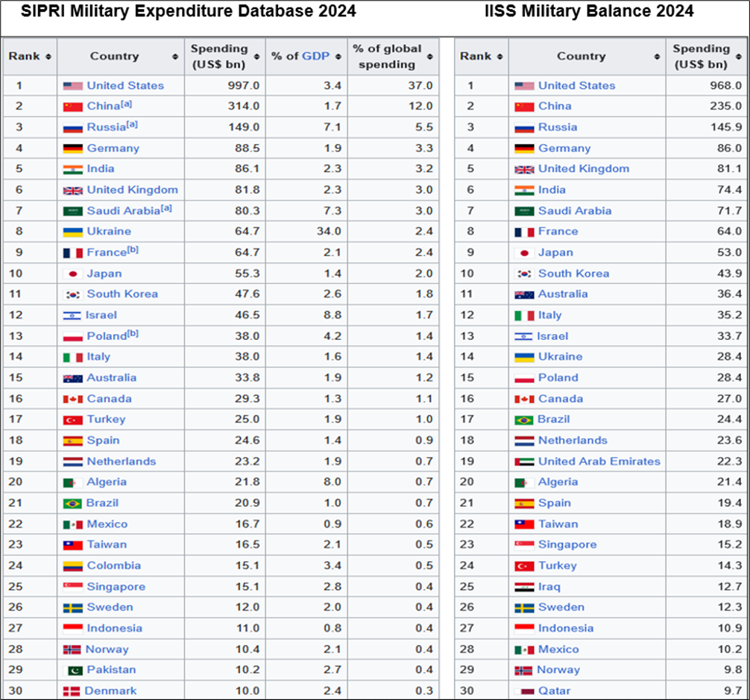The height and width of the screenshot is (700, 750).
Task: Select the 37.0 global spending share cell
Action: click(x=393, y=86)
